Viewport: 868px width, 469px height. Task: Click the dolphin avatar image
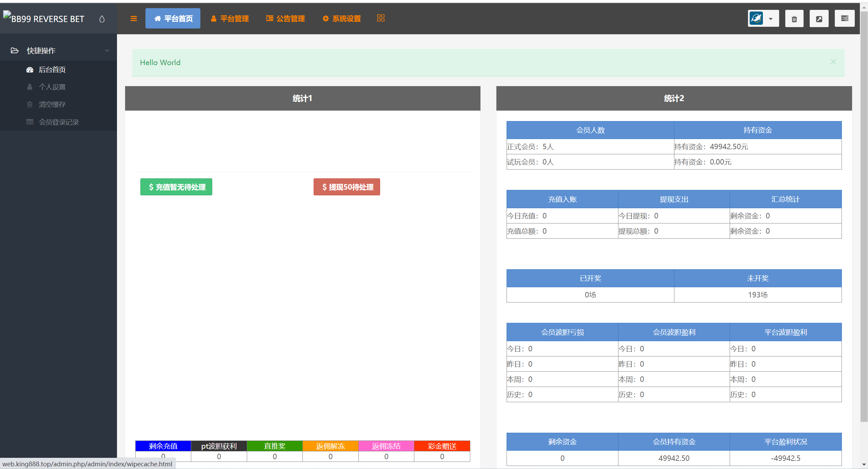point(756,18)
